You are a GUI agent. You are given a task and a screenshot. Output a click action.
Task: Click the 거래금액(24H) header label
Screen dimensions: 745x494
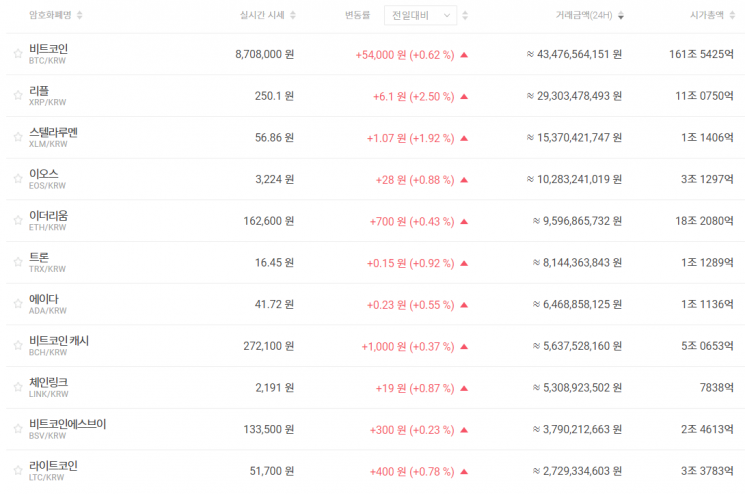584,15
